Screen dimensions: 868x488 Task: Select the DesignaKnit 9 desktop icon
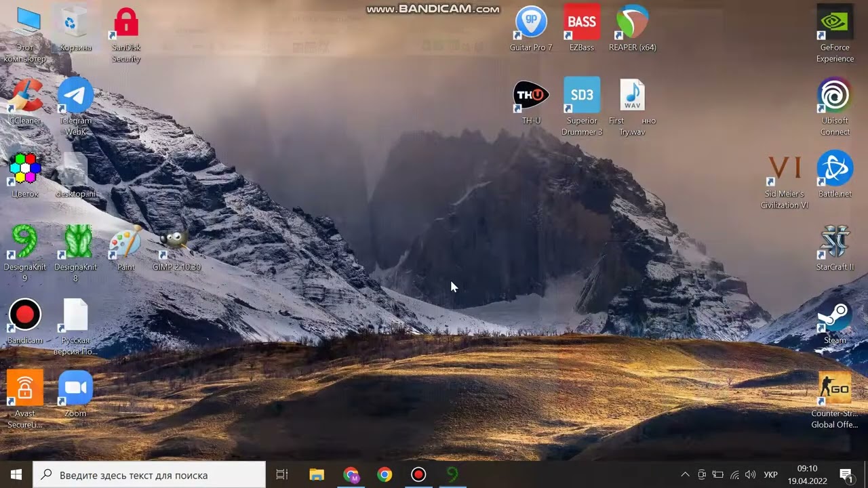click(25, 253)
